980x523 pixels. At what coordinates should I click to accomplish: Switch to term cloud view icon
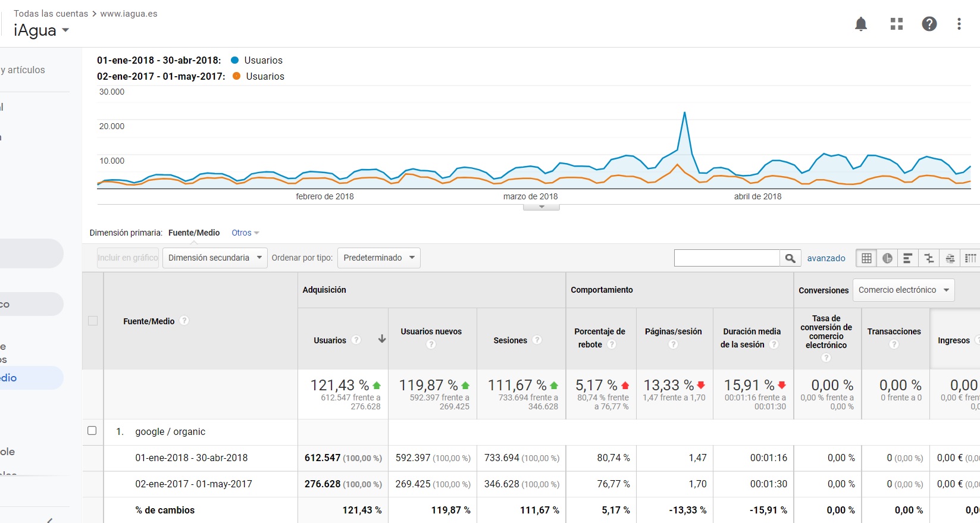click(x=950, y=258)
